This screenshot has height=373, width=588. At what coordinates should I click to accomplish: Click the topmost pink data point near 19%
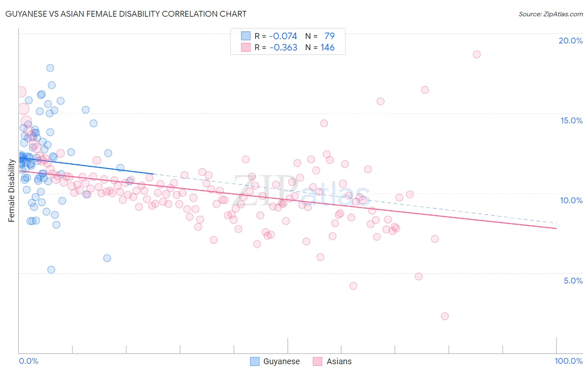[476, 54]
